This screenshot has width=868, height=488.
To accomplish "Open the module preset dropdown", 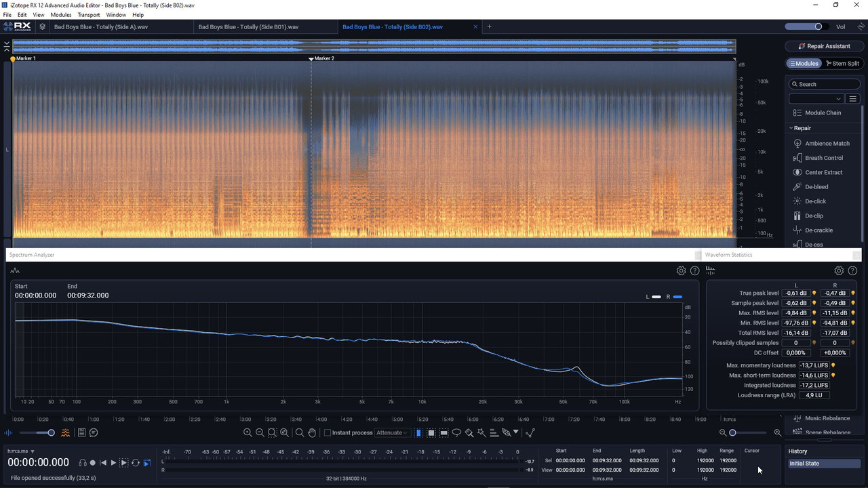I will (816, 99).
